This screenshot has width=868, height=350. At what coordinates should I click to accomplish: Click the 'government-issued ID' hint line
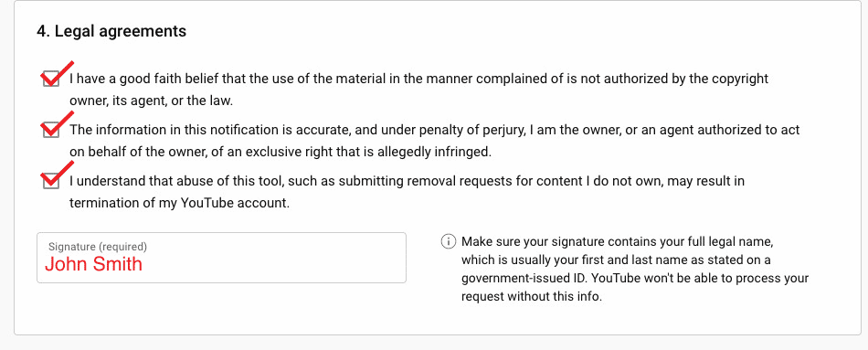click(635, 278)
